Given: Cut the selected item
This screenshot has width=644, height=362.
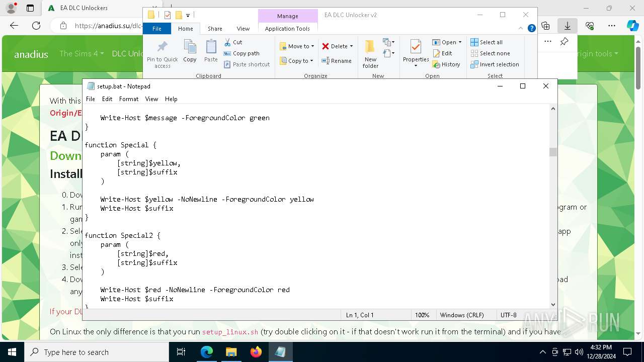Looking at the screenshot, I should click(x=233, y=42).
